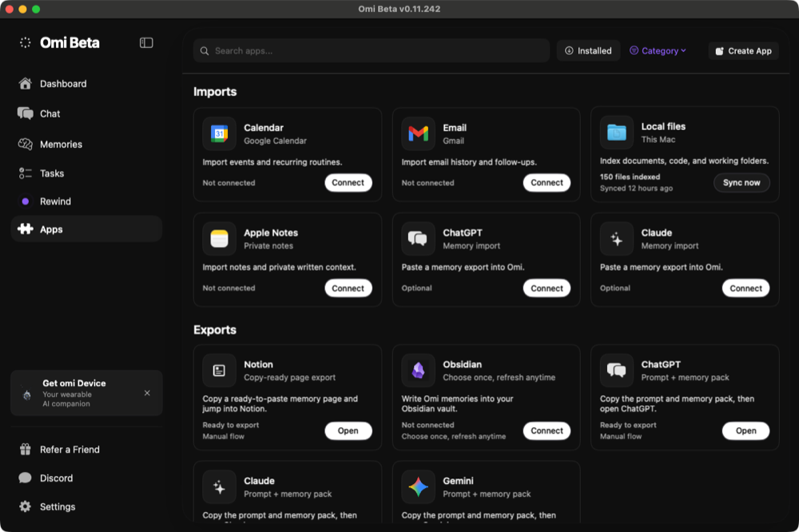Click the Gemini card title
This screenshot has height=532, width=799.
[458, 481]
